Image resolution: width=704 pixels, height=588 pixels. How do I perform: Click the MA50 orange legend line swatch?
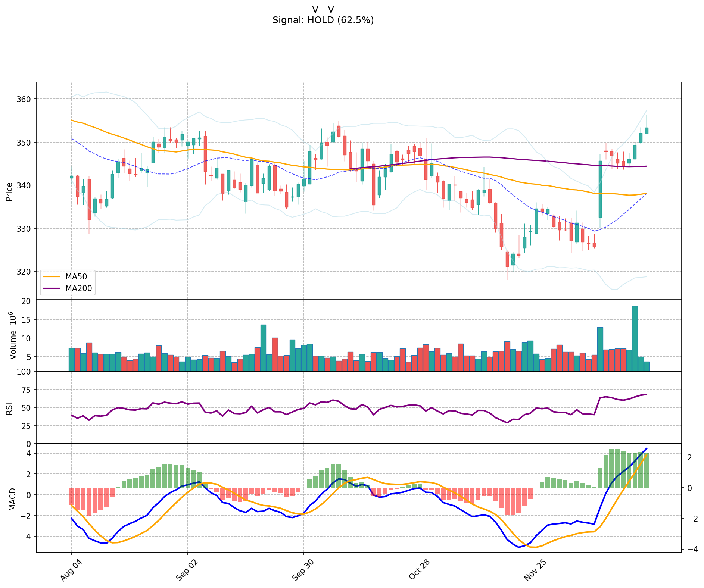[x=52, y=277]
